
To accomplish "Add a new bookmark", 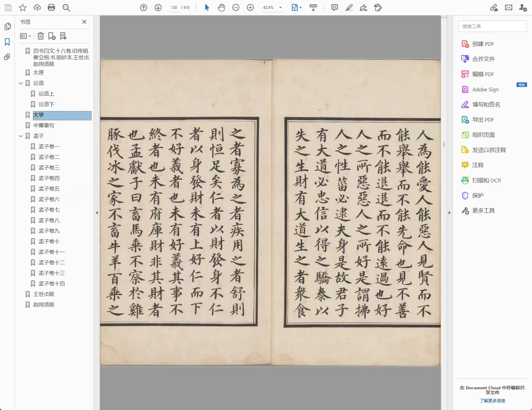I will click(x=52, y=36).
